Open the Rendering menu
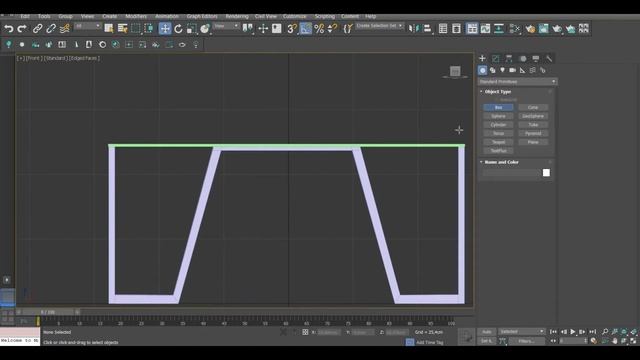640x360 pixels. pos(237,16)
